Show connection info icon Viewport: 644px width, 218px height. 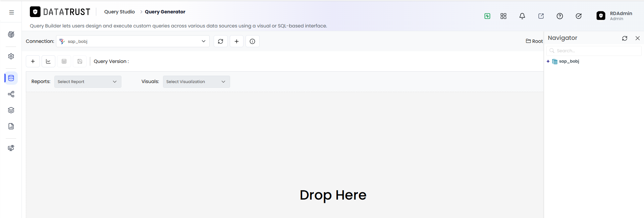tap(253, 41)
